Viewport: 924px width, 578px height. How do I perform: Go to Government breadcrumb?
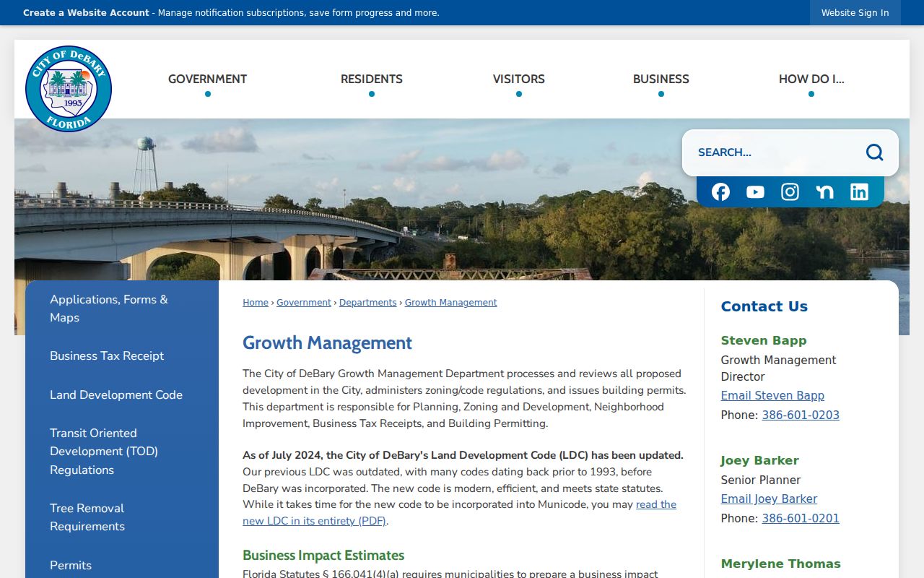pyautogui.click(x=304, y=303)
